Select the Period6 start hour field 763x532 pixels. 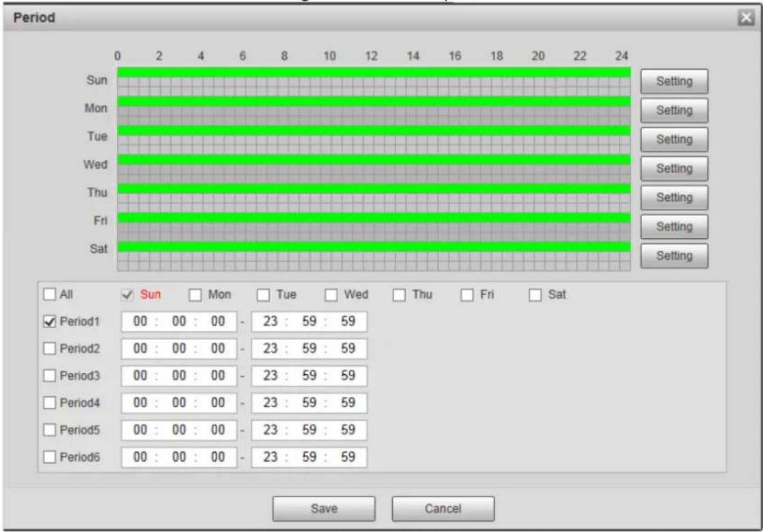point(140,457)
